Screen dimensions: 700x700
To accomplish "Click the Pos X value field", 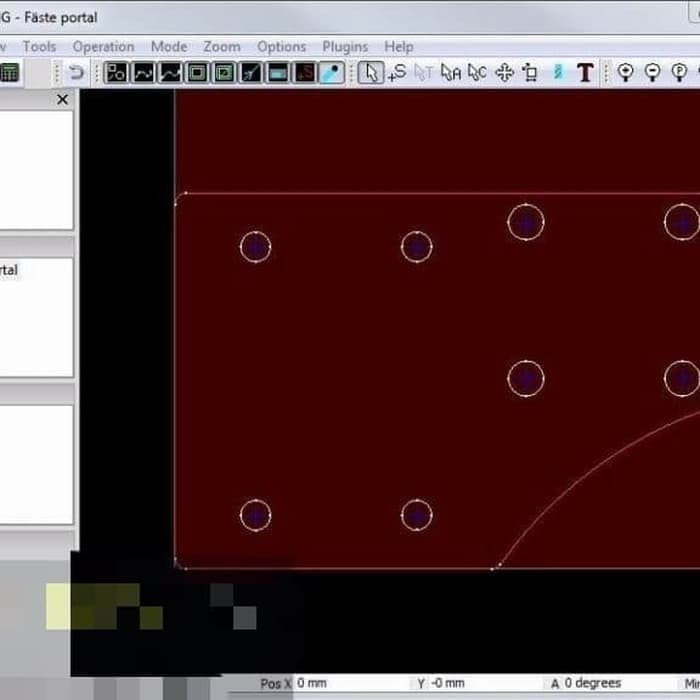I will click(x=351, y=683).
